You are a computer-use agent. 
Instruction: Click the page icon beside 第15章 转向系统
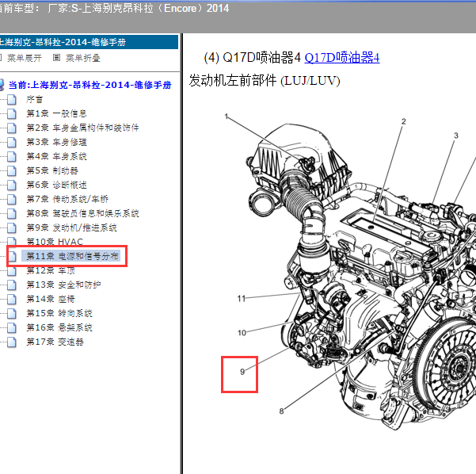point(12,313)
